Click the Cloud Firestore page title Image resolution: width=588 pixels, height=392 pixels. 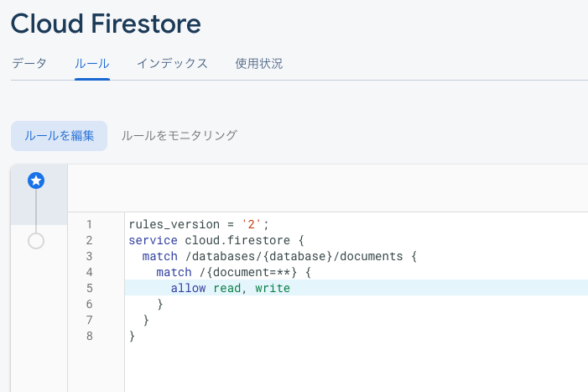[106, 24]
